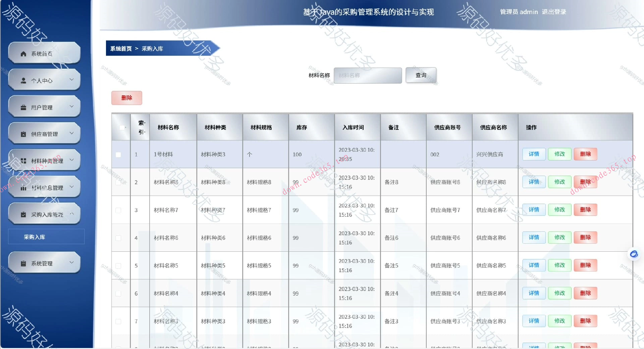The image size is (644, 349).
Task: Click the 查询 search button
Action: click(421, 75)
